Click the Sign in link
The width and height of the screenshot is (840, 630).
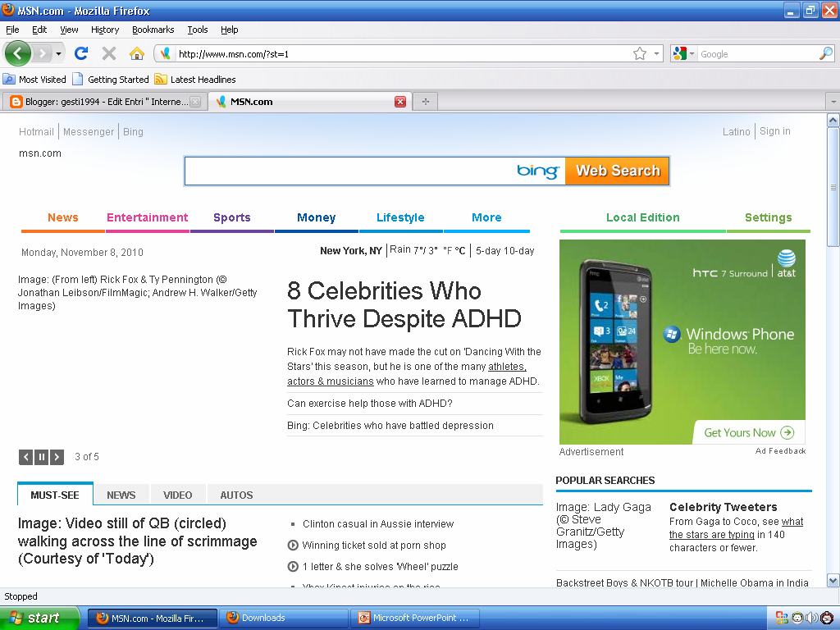click(774, 131)
